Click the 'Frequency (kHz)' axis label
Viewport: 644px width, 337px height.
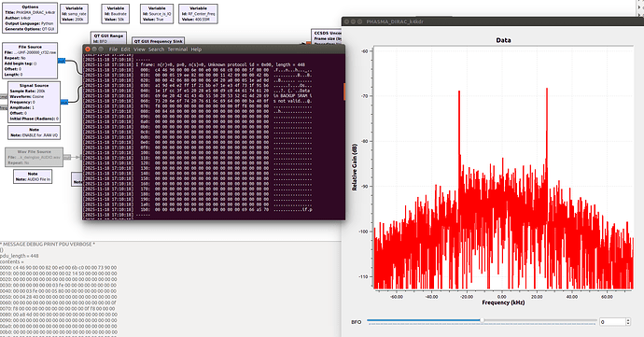coord(503,302)
